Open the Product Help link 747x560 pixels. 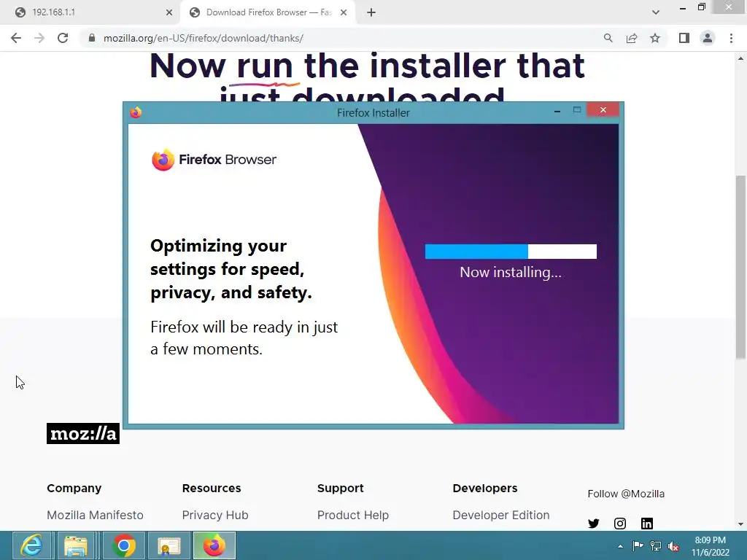(x=353, y=516)
